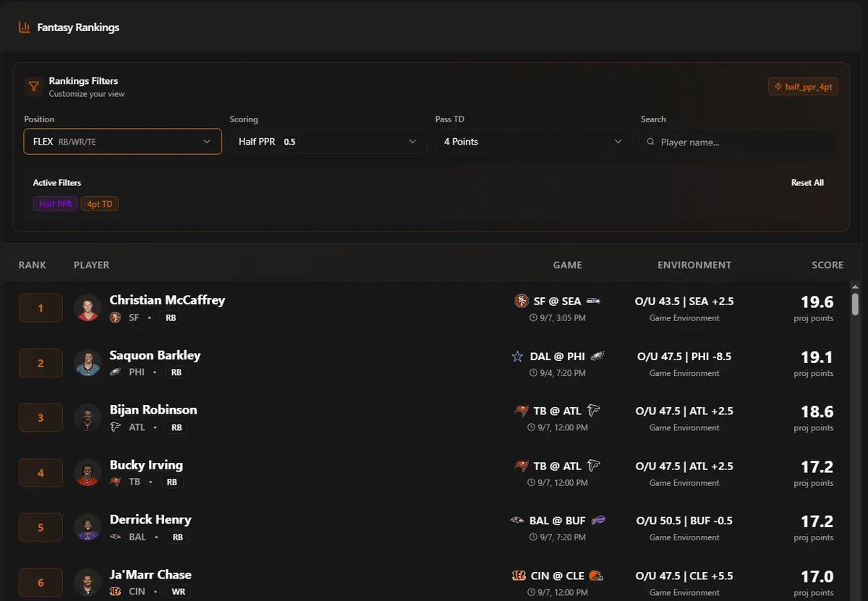
Task: Click the Fantasy Rankings bar chart icon
Action: click(25, 27)
